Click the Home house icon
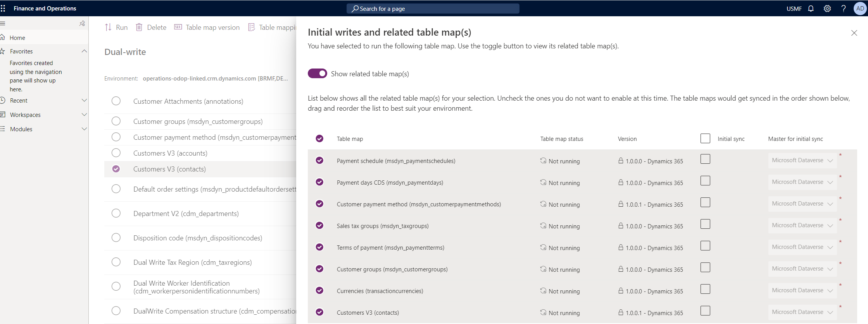Image resolution: width=868 pixels, height=324 pixels. tap(2, 38)
